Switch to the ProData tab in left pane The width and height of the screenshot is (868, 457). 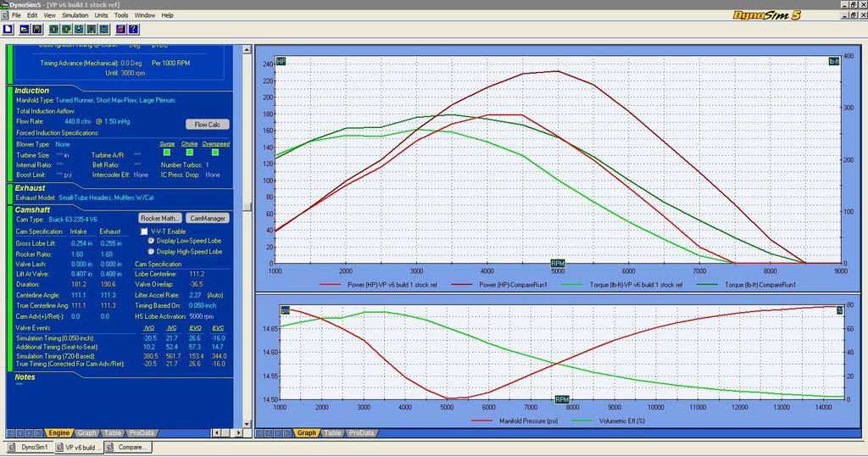tap(142, 432)
